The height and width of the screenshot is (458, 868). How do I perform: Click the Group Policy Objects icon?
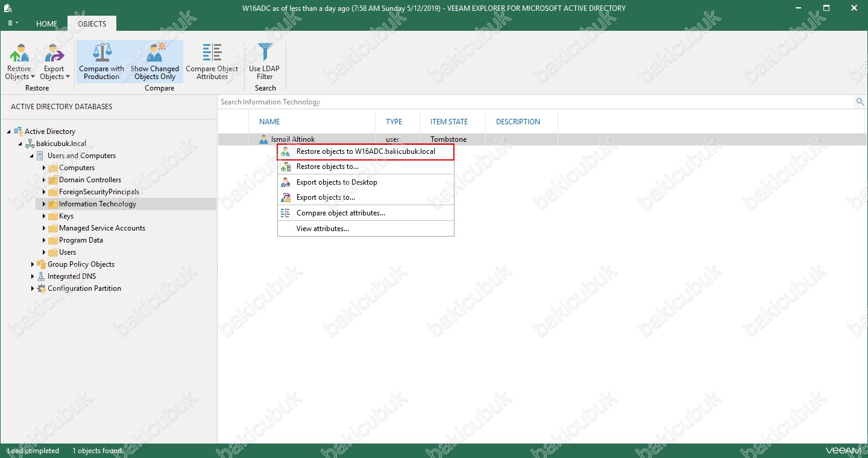[41, 264]
